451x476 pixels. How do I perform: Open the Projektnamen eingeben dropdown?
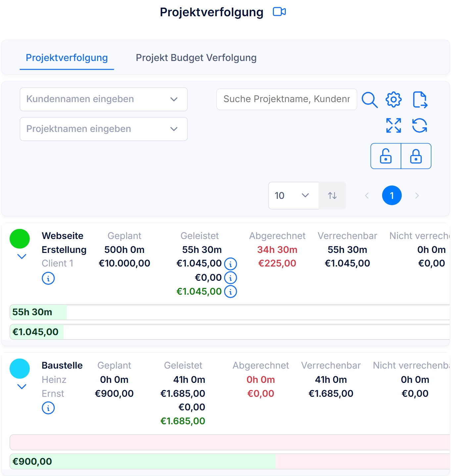pos(104,129)
